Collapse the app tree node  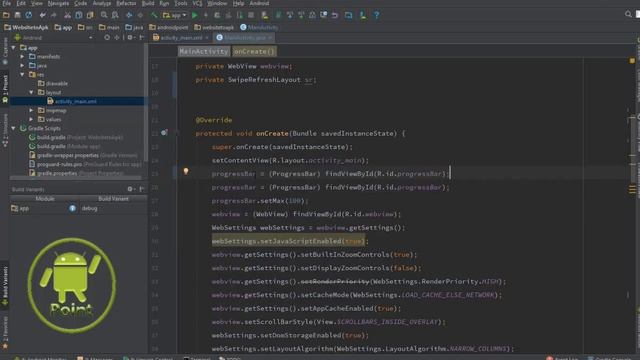pos(13,48)
